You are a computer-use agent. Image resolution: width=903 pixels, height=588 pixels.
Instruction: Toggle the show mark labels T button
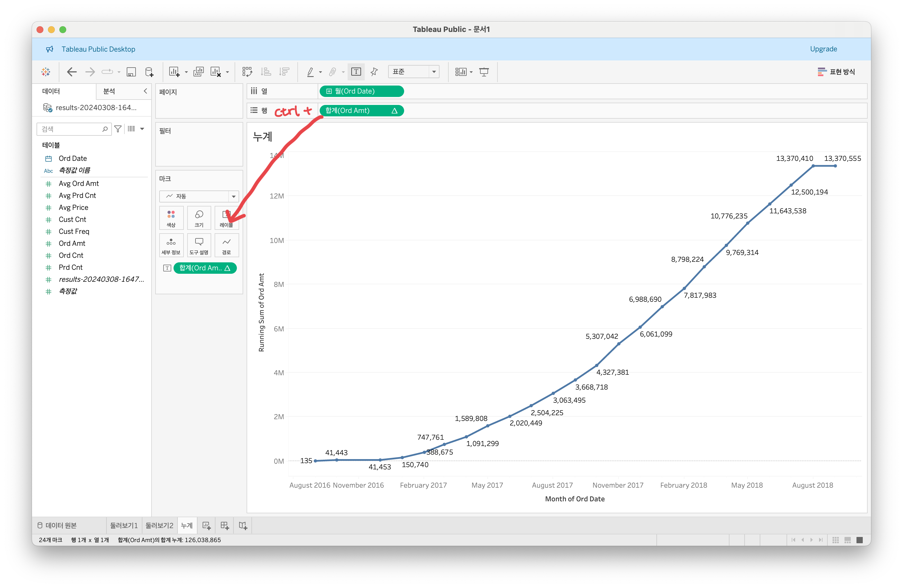[x=356, y=72]
